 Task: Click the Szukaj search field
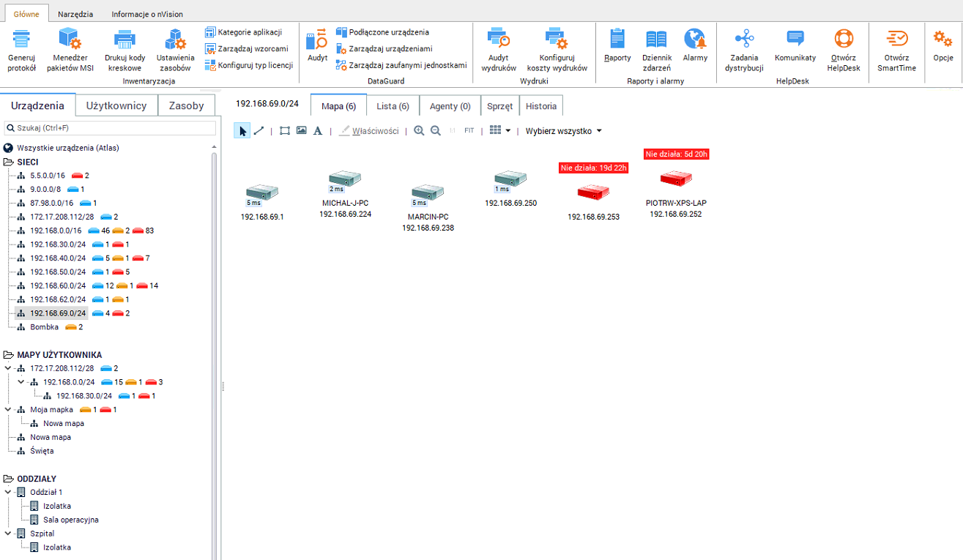pyautogui.click(x=110, y=128)
